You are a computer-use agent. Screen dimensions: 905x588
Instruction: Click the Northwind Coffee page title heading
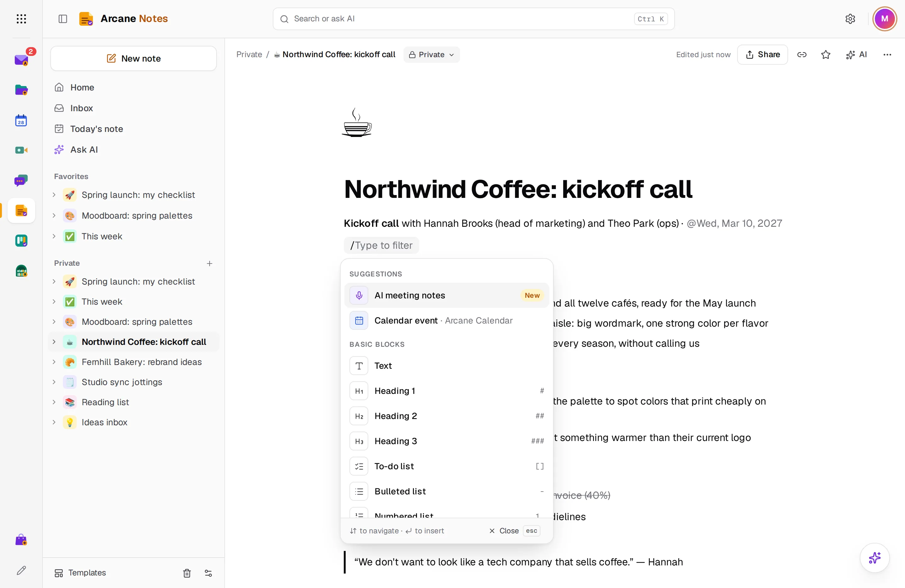click(x=518, y=189)
